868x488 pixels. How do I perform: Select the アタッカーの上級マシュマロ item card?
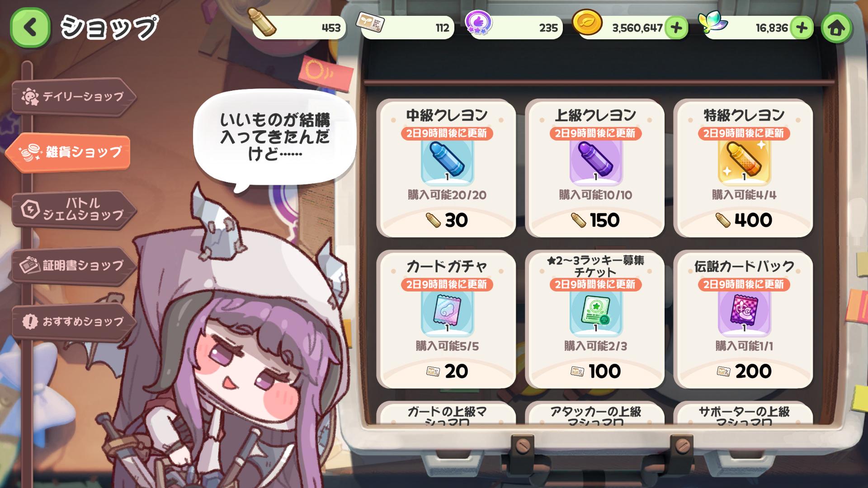click(595, 413)
